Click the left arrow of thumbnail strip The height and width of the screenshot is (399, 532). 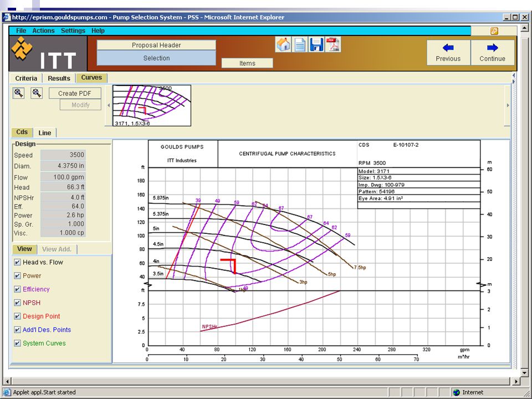point(109,105)
